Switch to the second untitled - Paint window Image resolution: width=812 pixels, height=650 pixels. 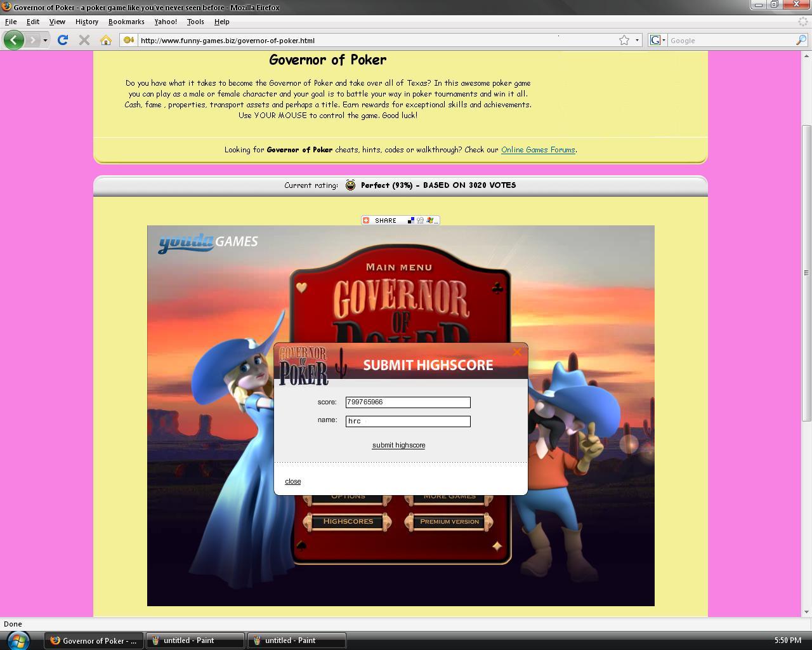pos(296,640)
